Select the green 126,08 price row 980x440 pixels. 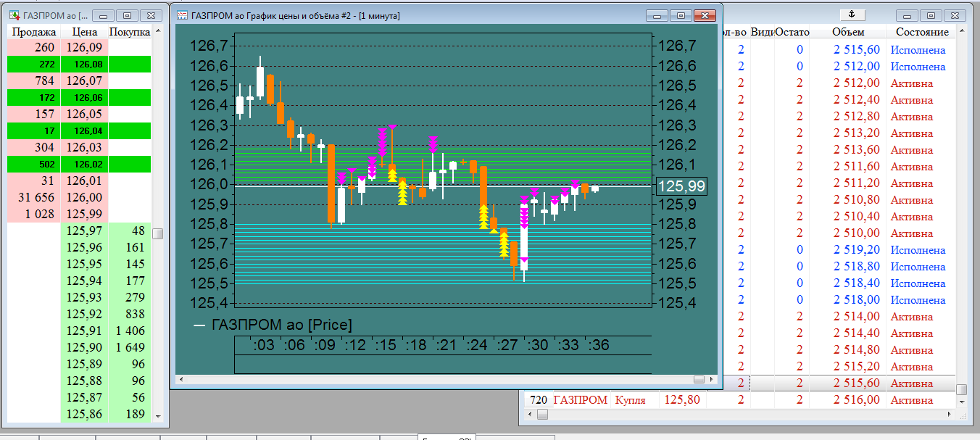[x=79, y=65]
